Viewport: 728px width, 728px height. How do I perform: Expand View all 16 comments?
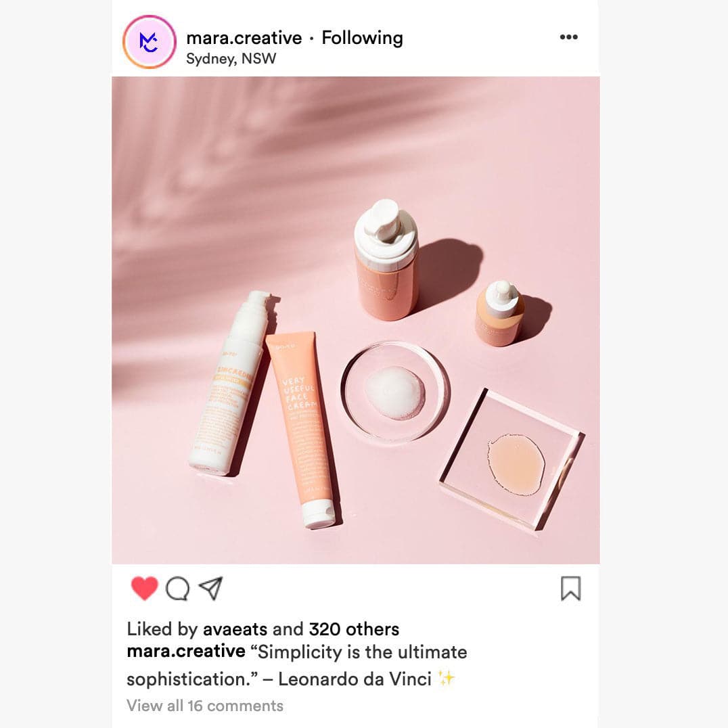coord(205,706)
